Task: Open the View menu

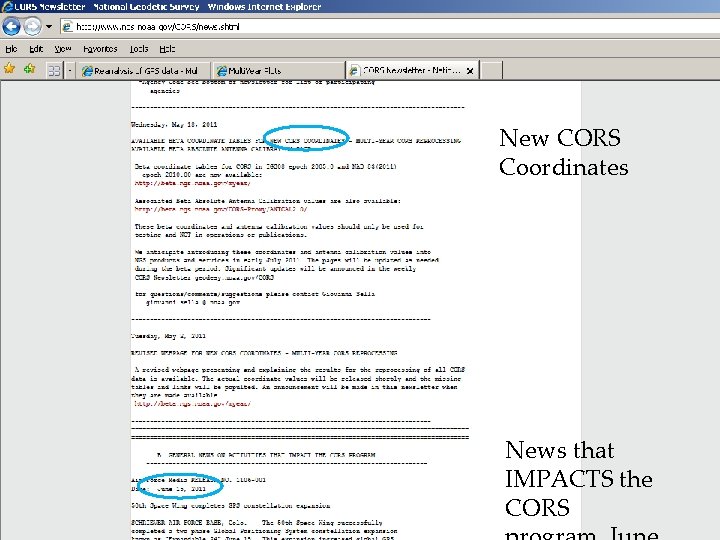Action: click(x=63, y=49)
